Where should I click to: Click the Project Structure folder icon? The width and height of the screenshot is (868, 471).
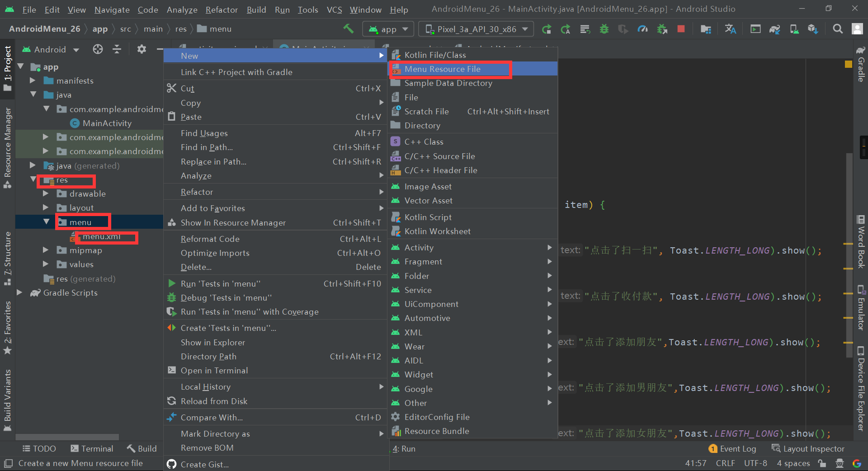click(x=706, y=29)
